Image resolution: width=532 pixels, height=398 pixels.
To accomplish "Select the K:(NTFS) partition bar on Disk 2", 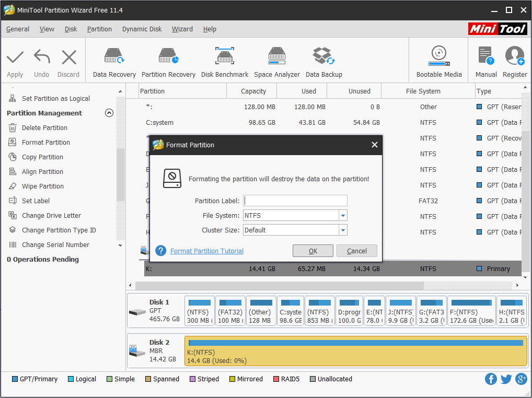I will click(x=355, y=351).
